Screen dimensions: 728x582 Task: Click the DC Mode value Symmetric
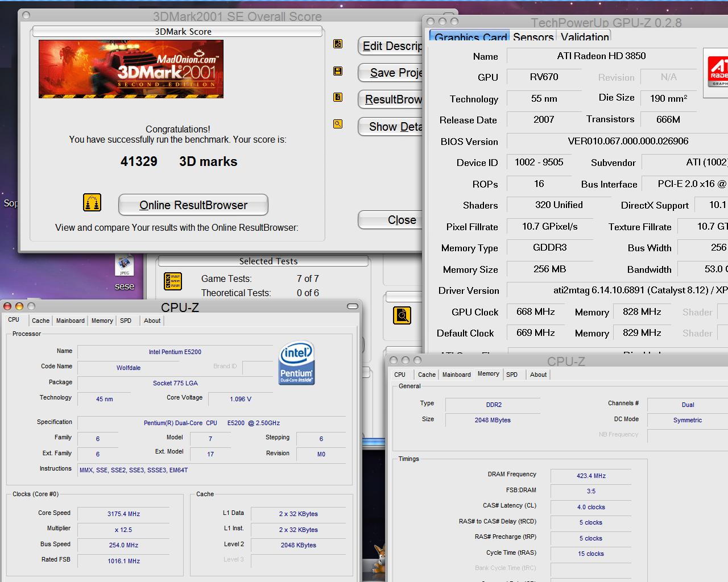(688, 420)
